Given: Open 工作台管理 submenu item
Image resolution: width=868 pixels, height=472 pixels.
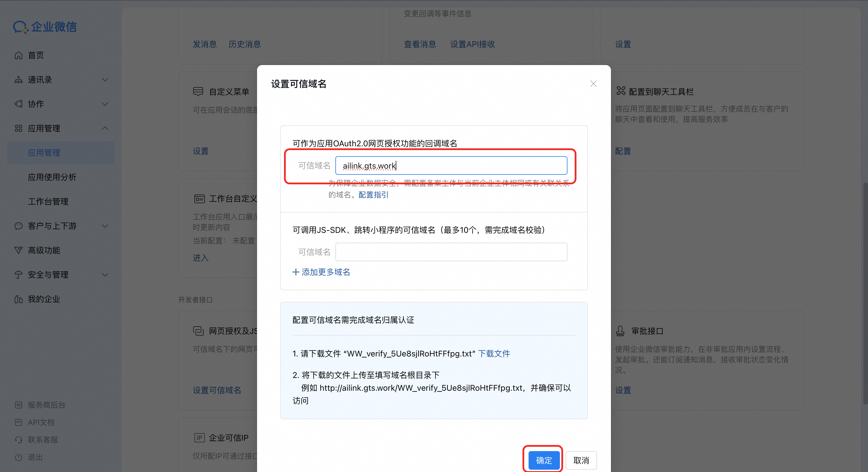Looking at the screenshot, I should [x=48, y=202].
